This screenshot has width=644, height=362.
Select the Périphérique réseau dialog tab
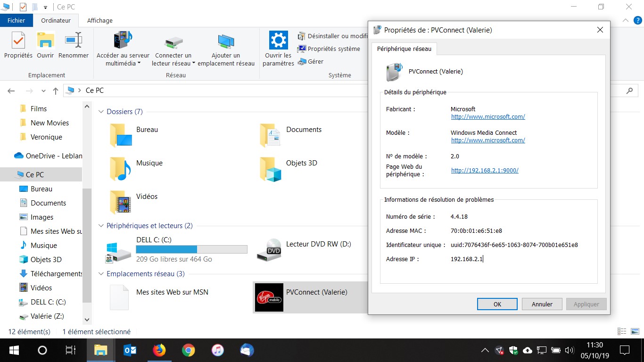[404, 49]
